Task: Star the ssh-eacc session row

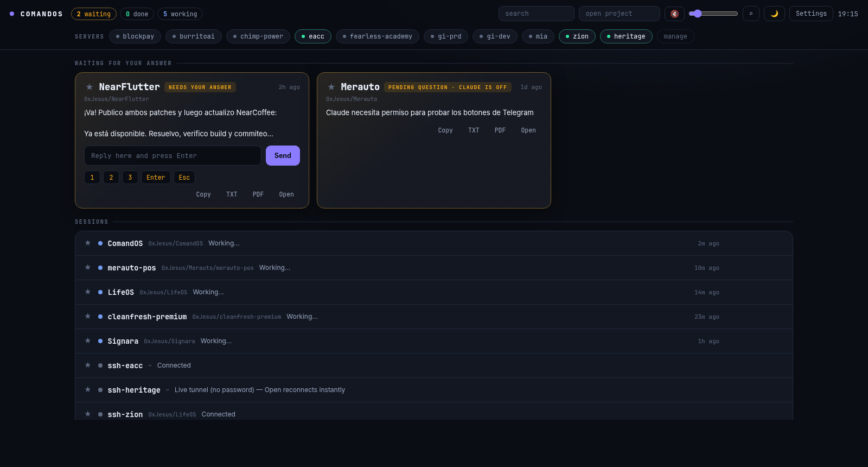Action: pos(88,365)
